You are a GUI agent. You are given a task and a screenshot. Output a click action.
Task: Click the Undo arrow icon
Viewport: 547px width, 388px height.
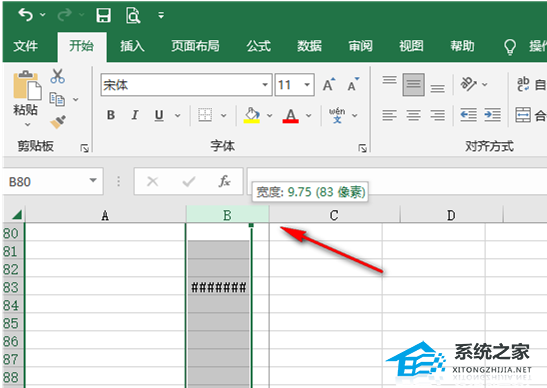[25, 15]
